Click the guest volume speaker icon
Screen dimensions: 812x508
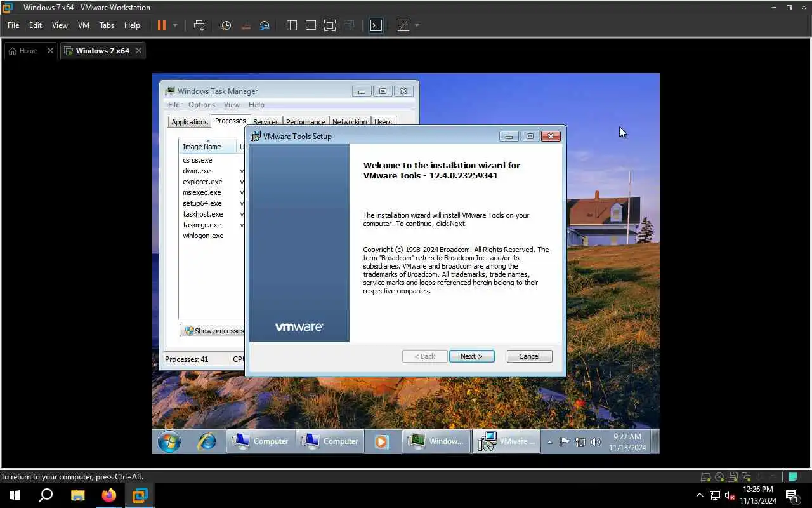coord(595,442)
